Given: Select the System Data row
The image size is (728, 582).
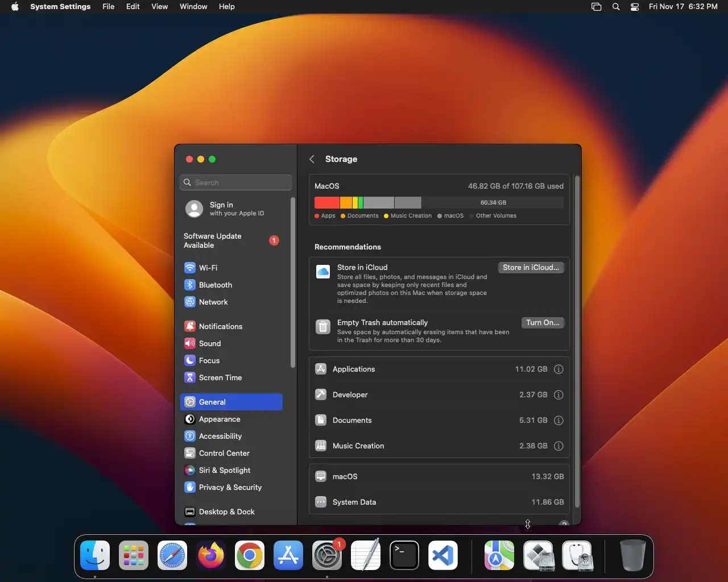Looking at the screenshot, I should (439, 502).
